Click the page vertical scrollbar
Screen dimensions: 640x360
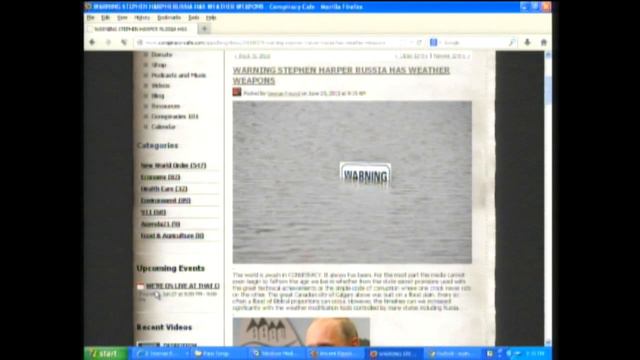click(548, 198)
